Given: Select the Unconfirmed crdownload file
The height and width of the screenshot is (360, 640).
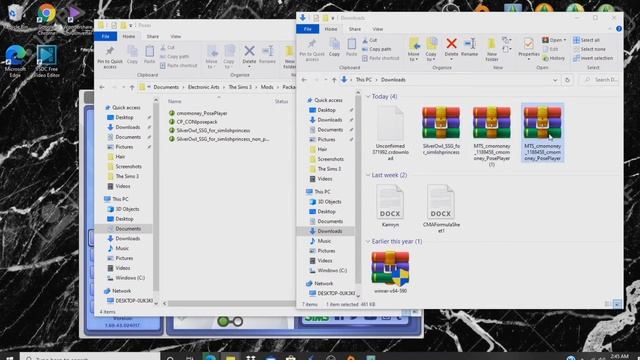Looking at the screenshot, I should point(390,133).
